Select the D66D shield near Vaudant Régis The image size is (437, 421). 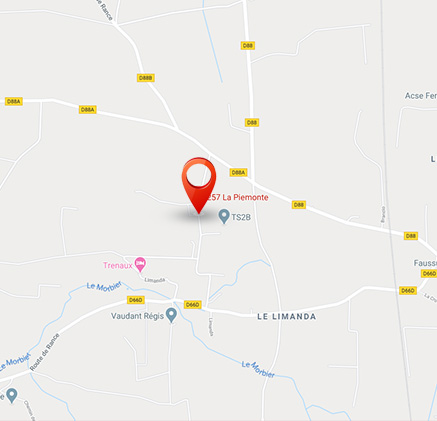[x=136, y=300]
